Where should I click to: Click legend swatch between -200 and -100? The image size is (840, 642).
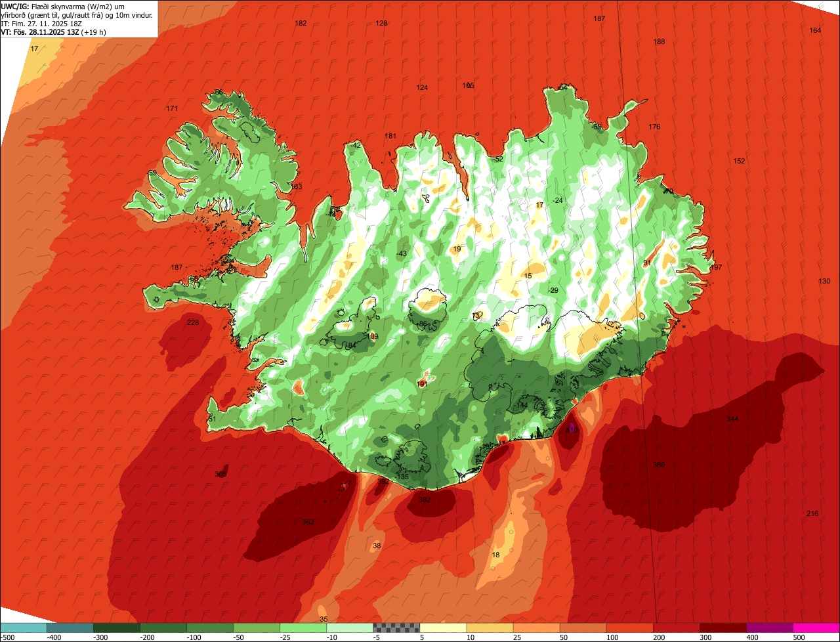tap(163, 628)
